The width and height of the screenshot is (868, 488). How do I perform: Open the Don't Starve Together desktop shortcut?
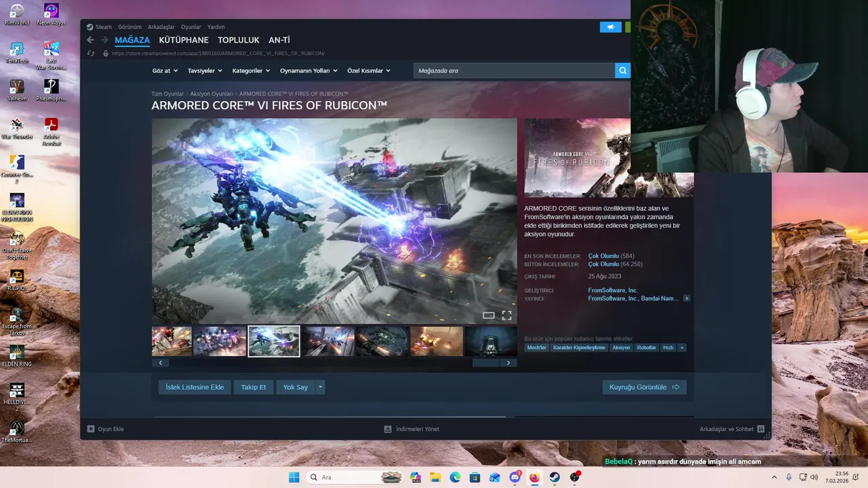(17, 245)
